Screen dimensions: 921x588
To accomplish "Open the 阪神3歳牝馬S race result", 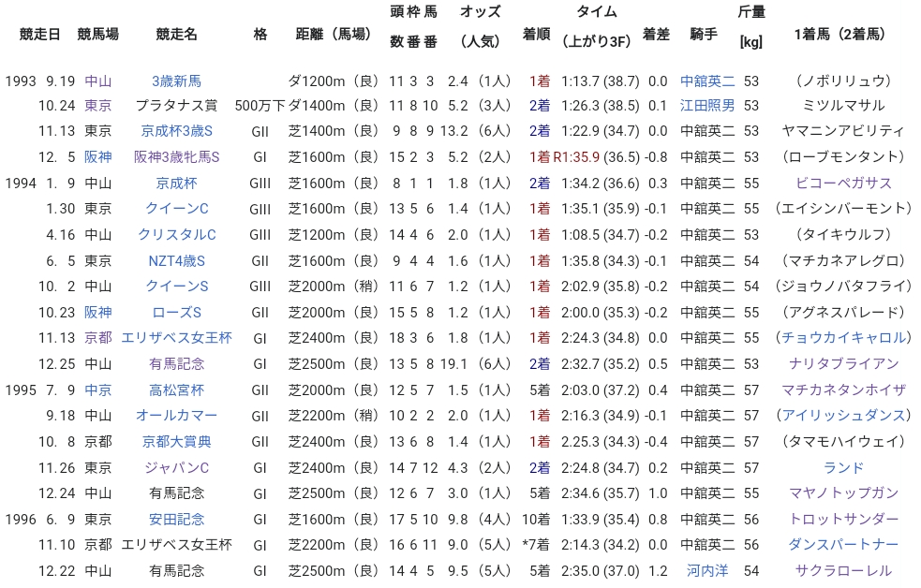I will click(x=176, y=157).
